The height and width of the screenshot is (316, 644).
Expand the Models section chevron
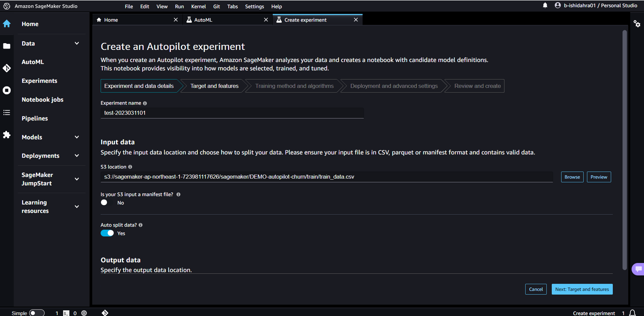(77, 137)
